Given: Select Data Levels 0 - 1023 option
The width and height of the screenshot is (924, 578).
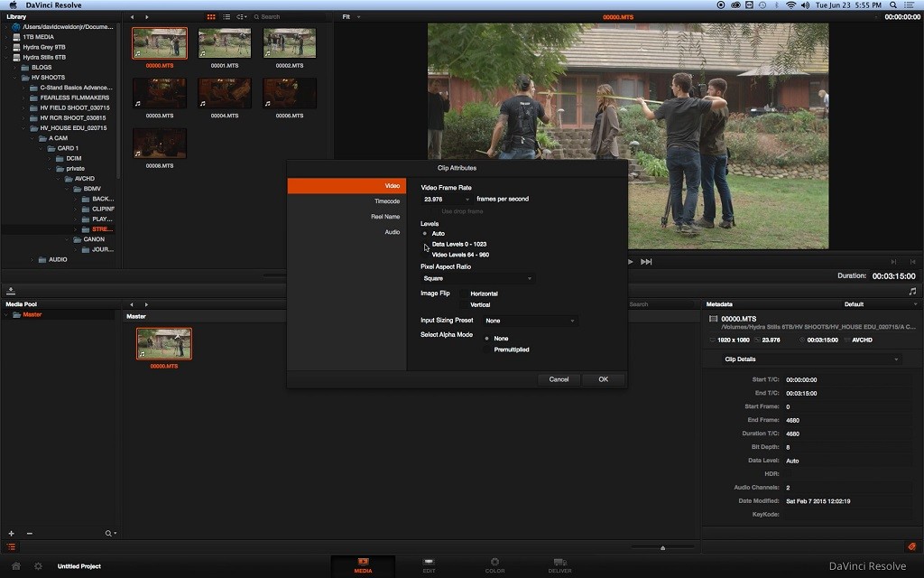Looking at the screenshot, I should (x=425, y=244).
